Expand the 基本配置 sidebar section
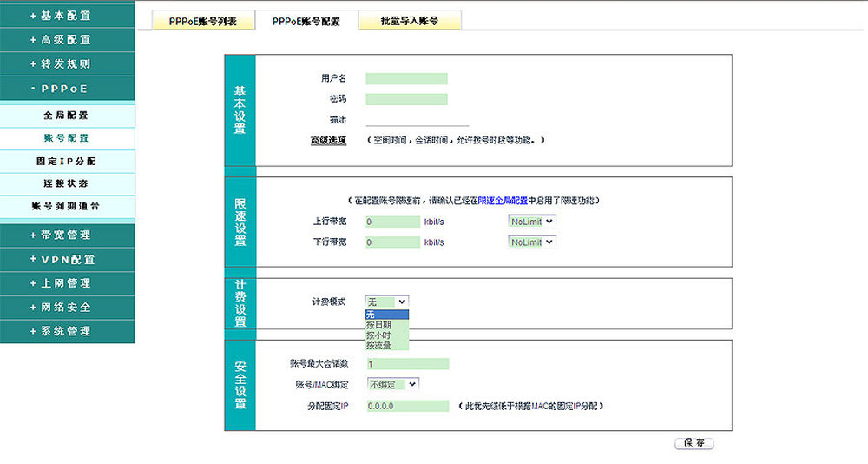868x464 pixels. coord(67,16)
